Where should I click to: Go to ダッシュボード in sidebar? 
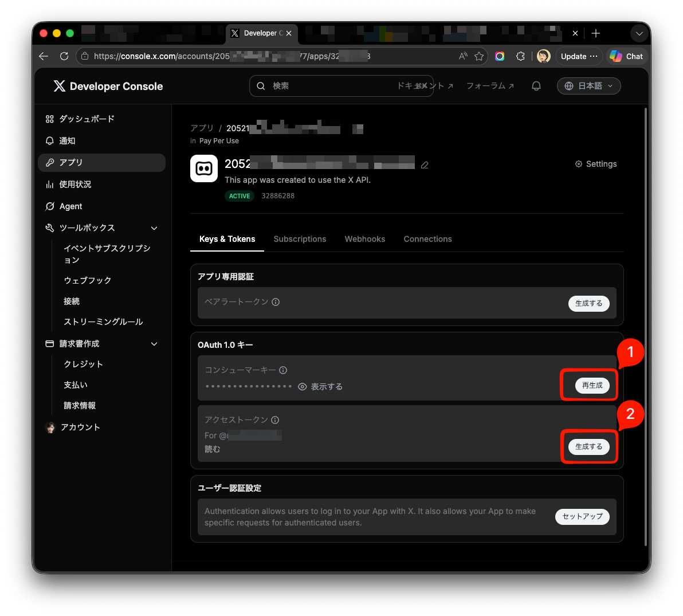(102, 119)
